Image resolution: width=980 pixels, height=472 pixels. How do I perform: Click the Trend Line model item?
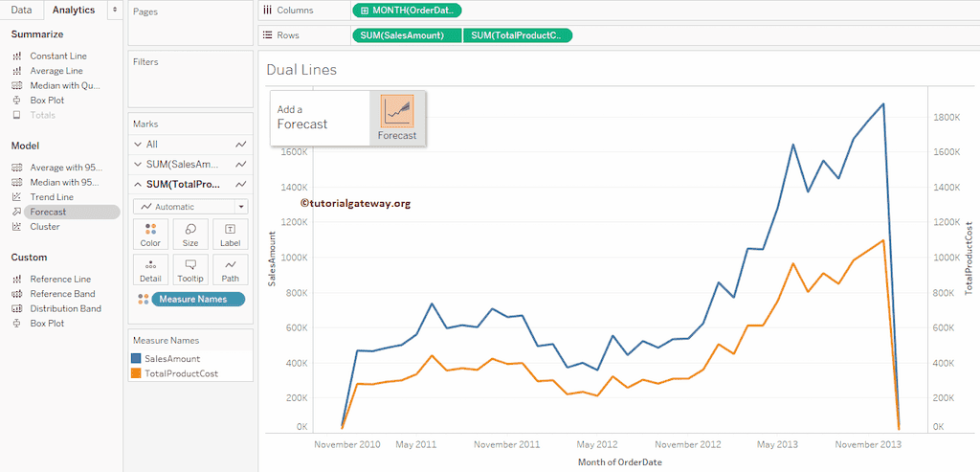click(x=51, y=197)
